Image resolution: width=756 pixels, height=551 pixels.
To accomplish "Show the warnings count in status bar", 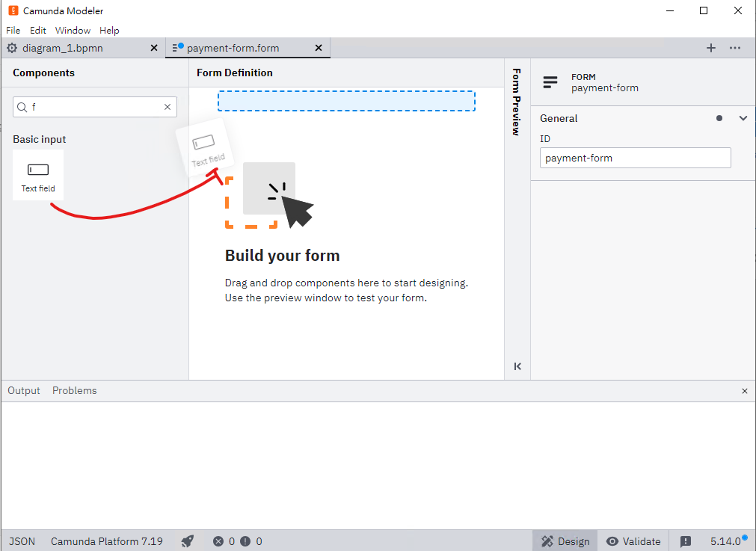I will 251,541.
